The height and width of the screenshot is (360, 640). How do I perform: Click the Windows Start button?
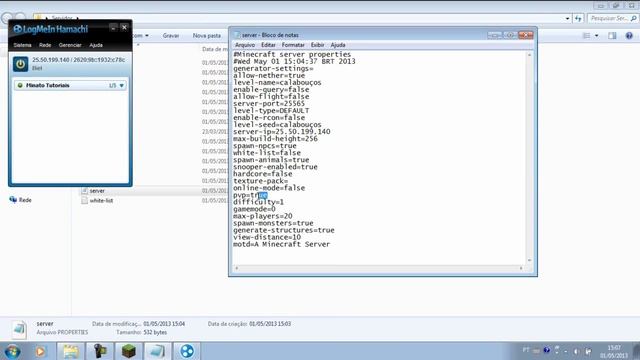[x=12, y=351]
